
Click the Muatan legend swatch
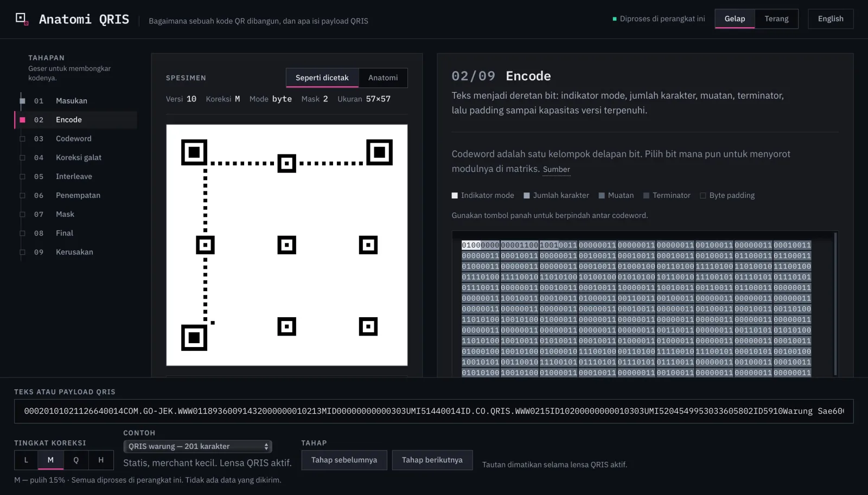(602, 196)
